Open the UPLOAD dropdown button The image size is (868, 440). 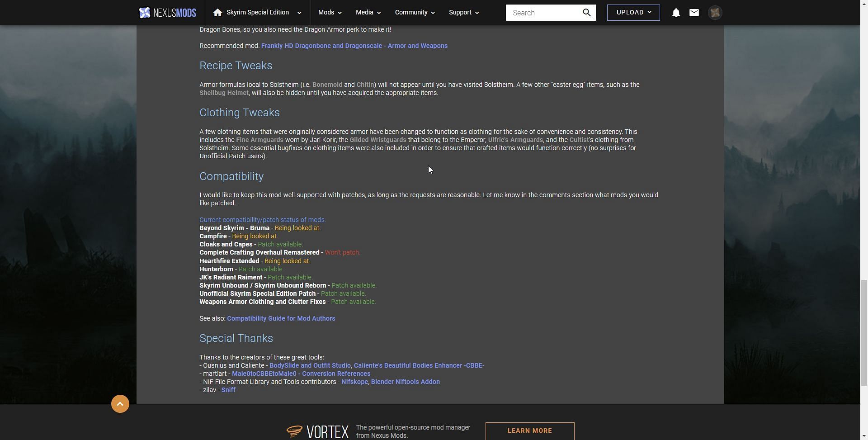(633, 13)
